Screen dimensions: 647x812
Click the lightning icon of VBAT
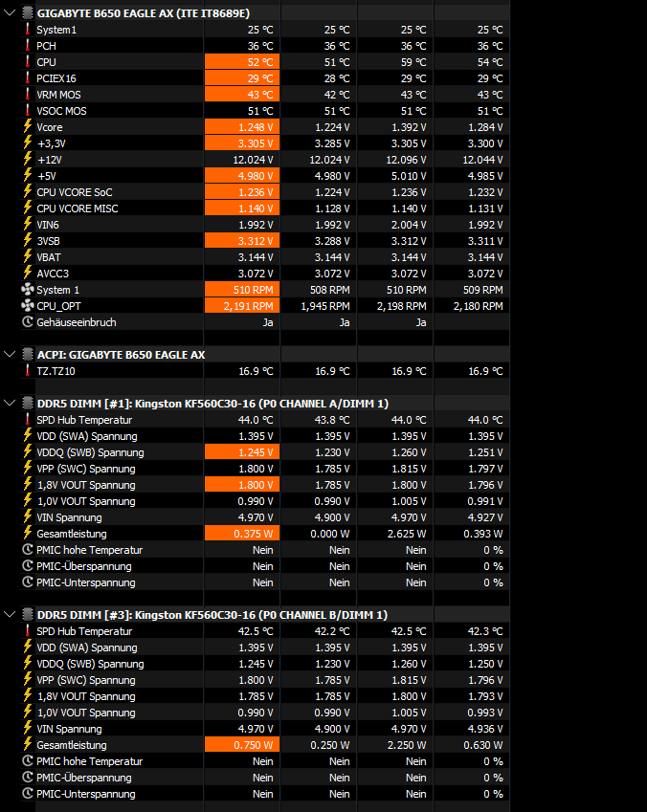tap(28, 256)
